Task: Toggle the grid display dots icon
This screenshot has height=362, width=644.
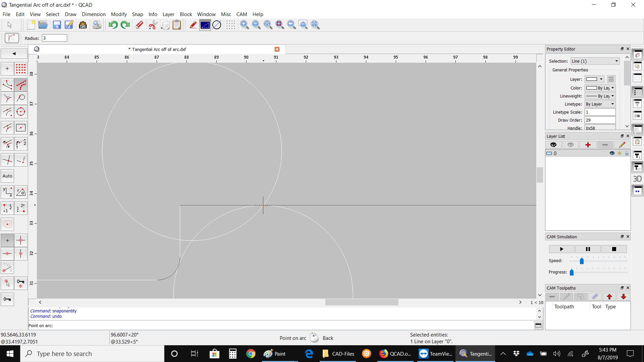Action: tap(230, 25)
